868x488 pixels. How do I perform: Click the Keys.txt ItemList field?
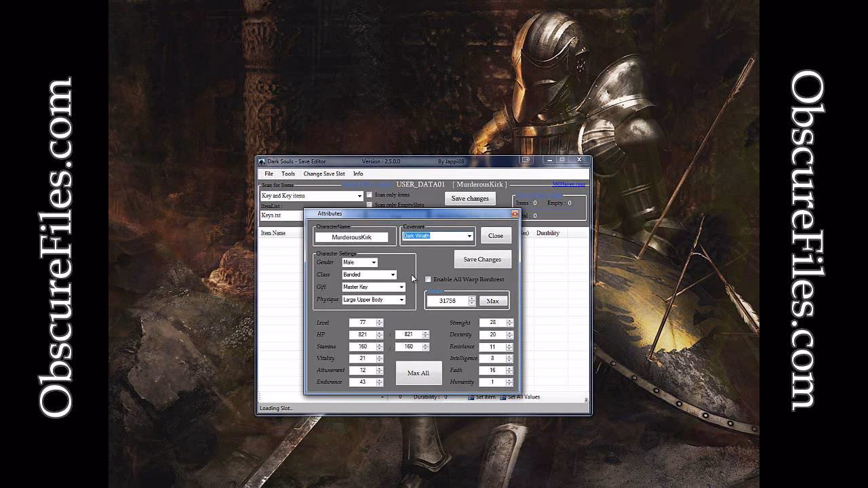pyautogui.click(x=281, y=216)
